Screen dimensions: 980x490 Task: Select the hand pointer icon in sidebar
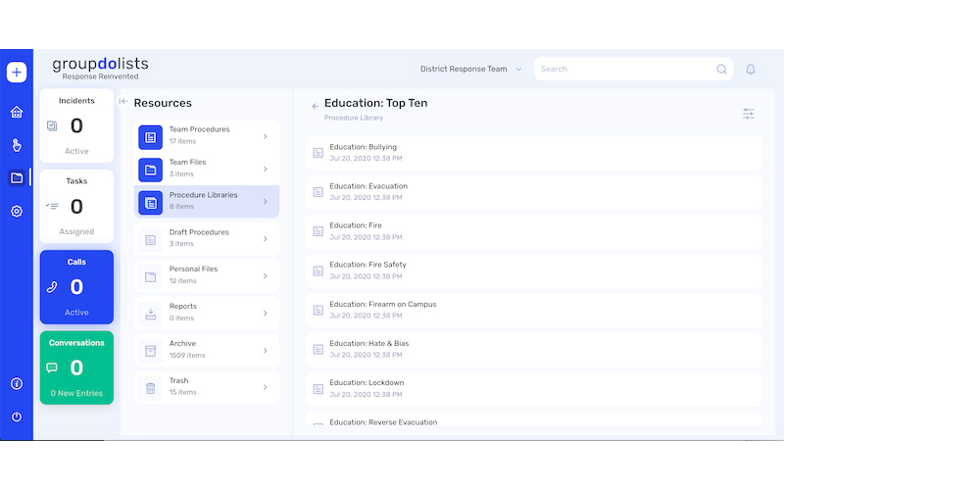[17, 146]
